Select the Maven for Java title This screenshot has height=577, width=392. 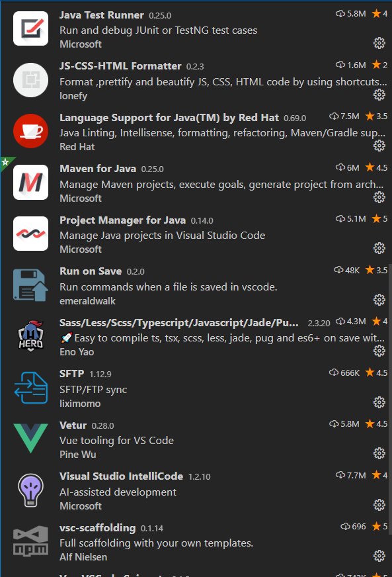click(x=98, y=169)
